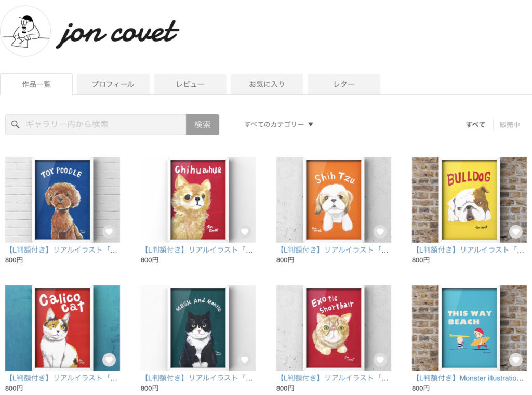Like the Shih Tzu illustration
Viewport: 532px width, 395px height.
tap(380, 232)
